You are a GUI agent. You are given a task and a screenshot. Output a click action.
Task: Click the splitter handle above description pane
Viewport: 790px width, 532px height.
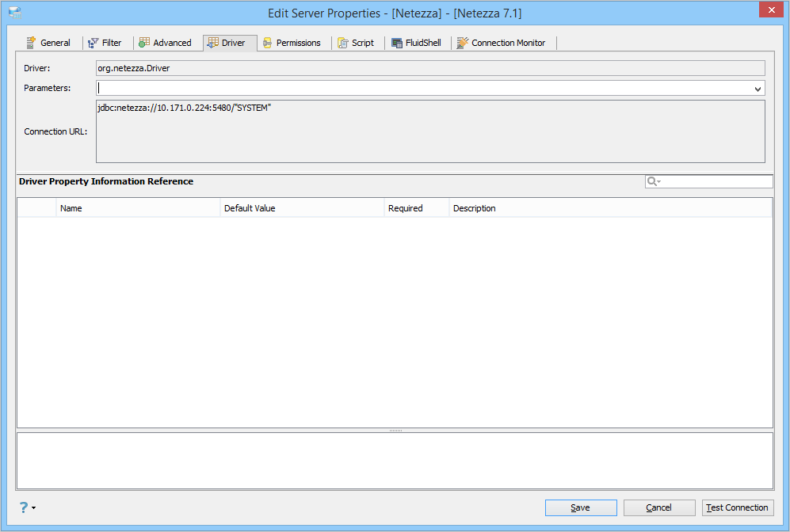tap(395, 431)
